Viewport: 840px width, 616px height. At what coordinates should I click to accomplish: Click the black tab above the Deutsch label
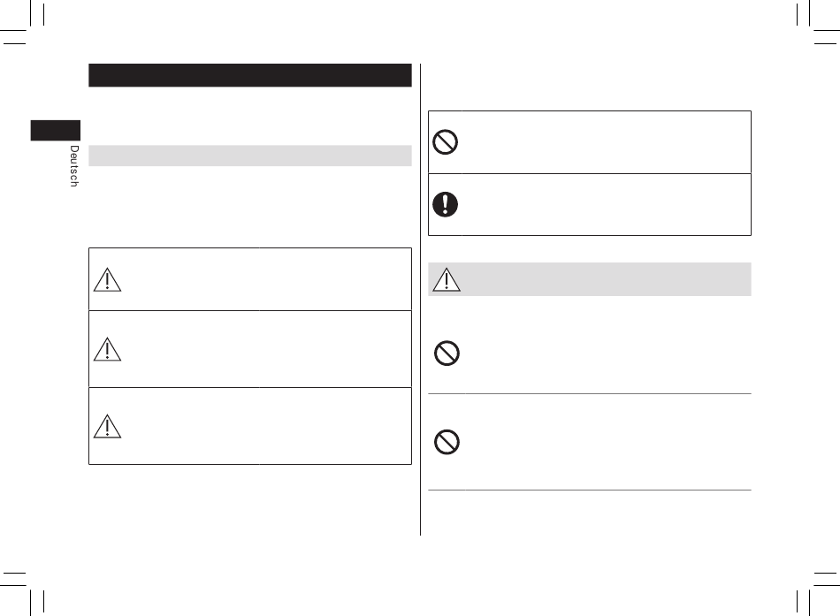55,130
